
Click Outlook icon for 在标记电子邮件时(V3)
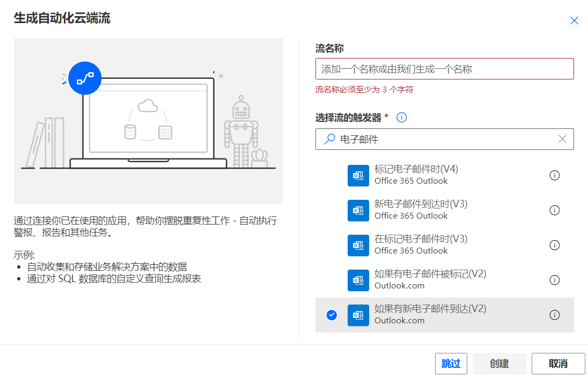click(358, 245)
